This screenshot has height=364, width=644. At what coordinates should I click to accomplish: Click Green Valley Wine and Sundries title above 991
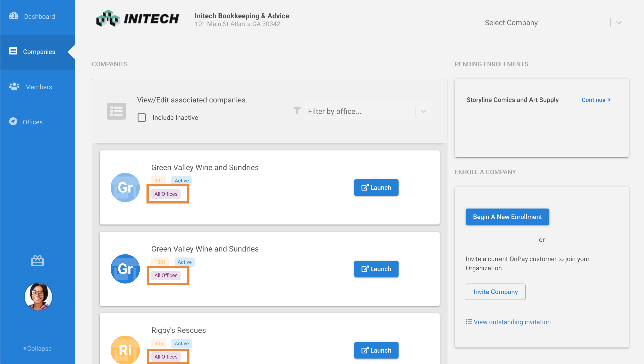205,167
